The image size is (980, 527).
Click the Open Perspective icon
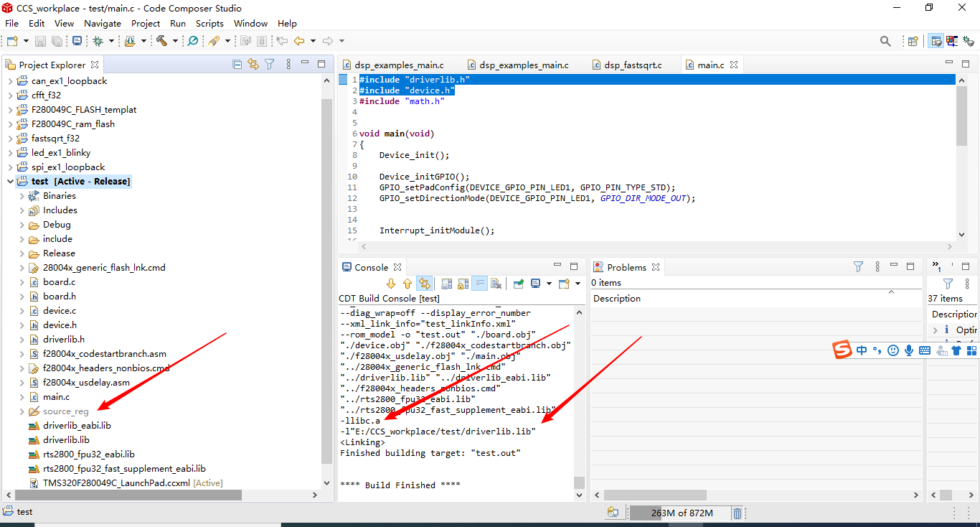(913, 41)
